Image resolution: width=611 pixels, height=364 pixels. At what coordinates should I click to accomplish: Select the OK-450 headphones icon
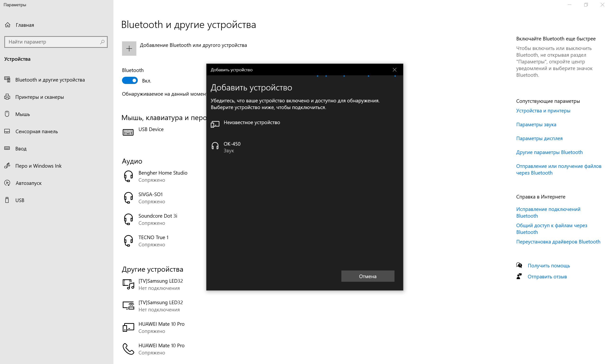point(215,146)
